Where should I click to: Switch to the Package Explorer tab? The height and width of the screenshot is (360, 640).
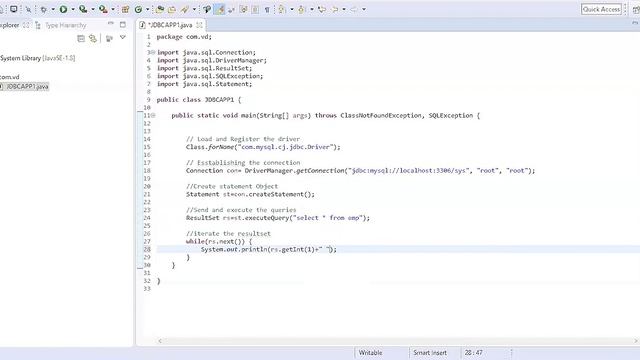[15, 25]
